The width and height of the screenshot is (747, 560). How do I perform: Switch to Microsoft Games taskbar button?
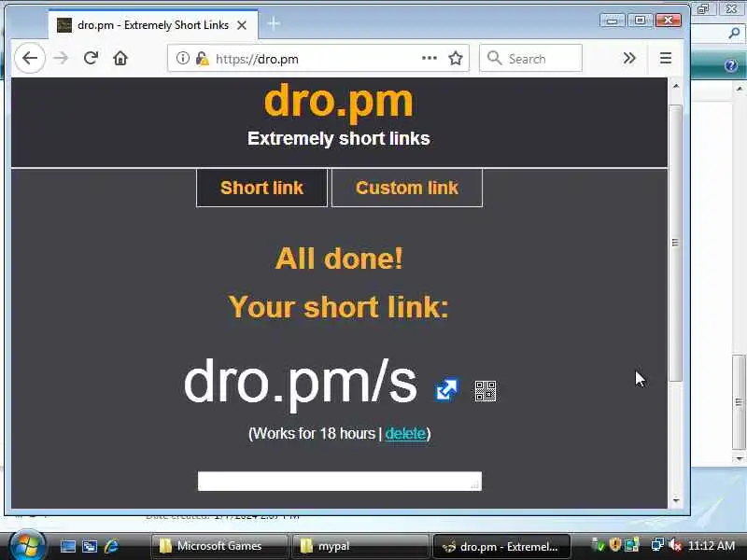219,546
